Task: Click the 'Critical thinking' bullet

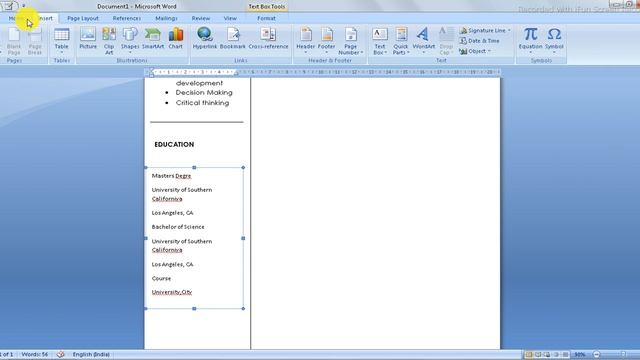Action: tap(202, 103)
